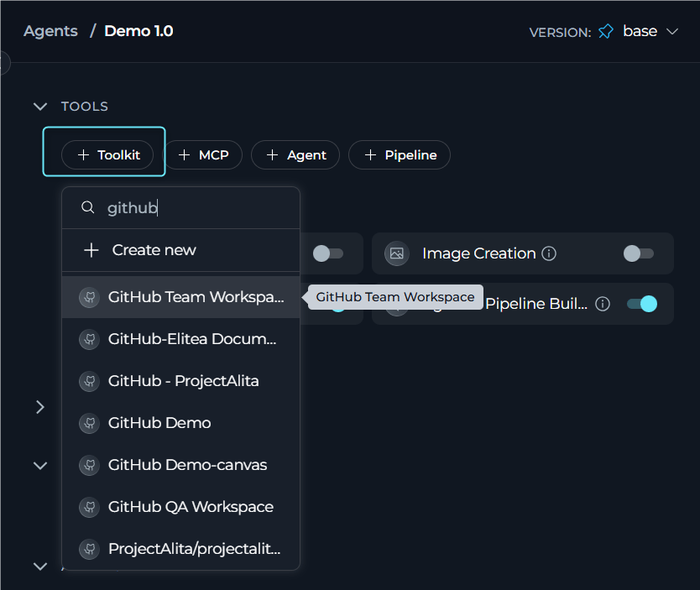Open Pipeline Buil... info icon
Viewport: 700px width, 590px height.
coord(603,304)
